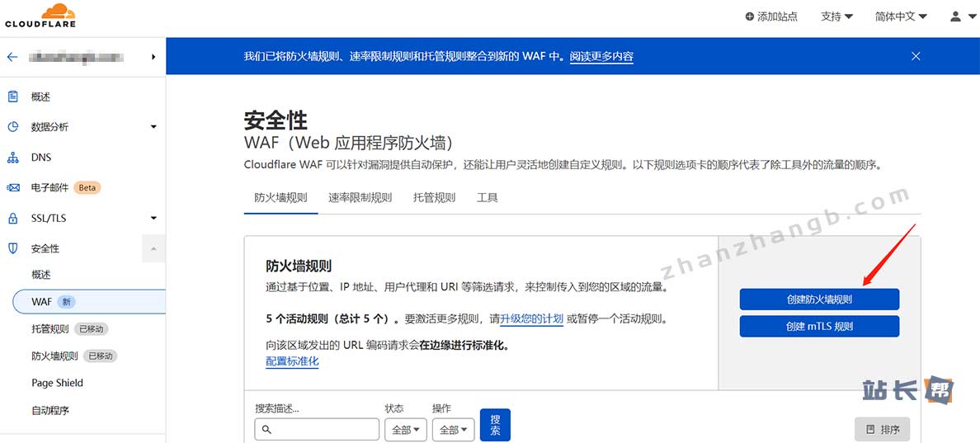Close the blue WAF announcement banner
The width and height of the screenshot is (980, 443).
pyautogui.click(x=916, y=56)
